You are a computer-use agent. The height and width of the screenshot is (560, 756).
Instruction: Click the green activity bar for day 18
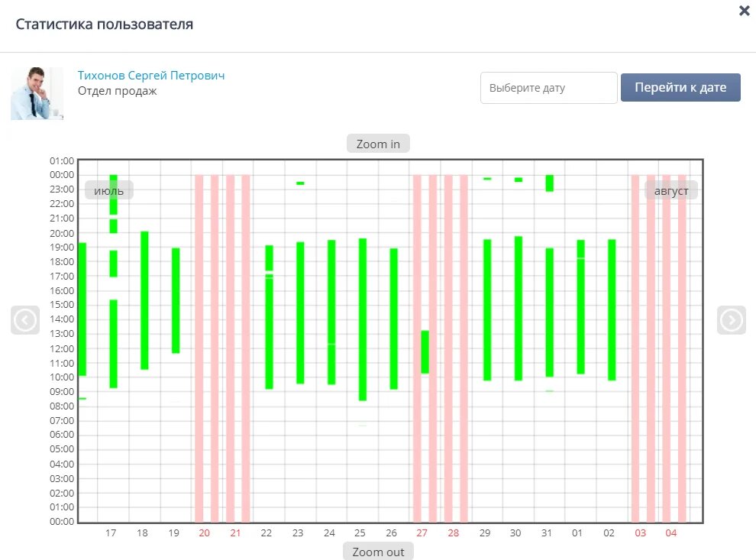144,300
